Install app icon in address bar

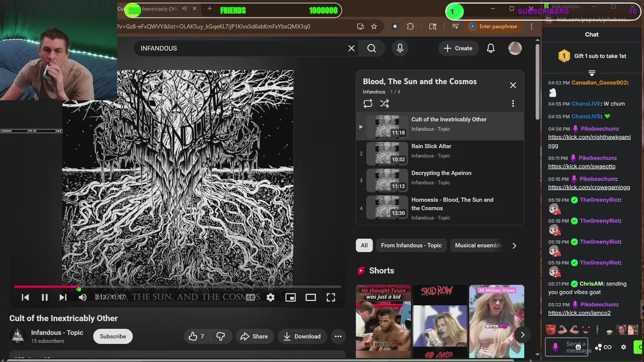(360, 27)
